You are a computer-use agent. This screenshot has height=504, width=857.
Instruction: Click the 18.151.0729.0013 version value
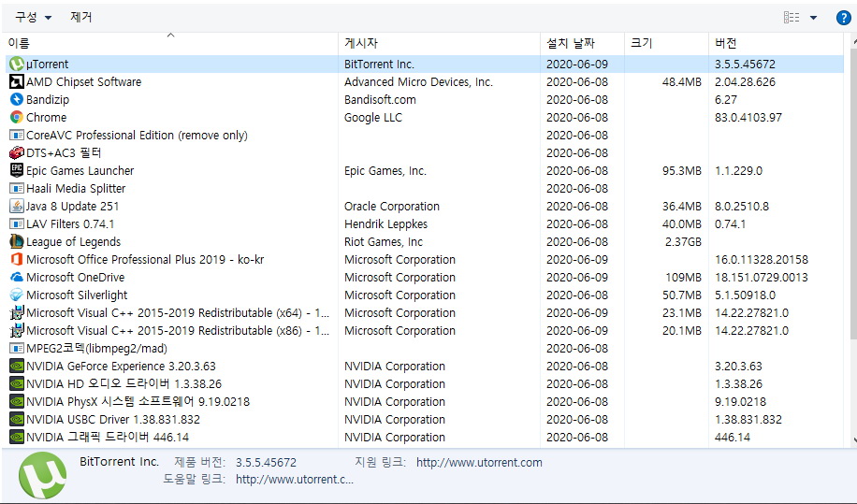point(762,278)
